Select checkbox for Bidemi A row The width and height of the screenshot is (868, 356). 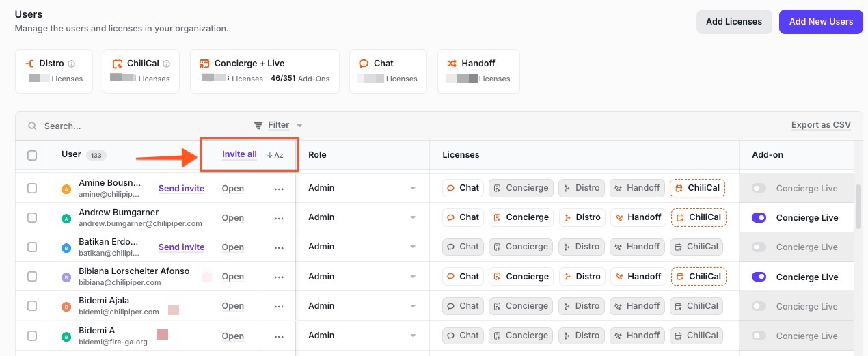pyautogui.click(x=32, y=336)
